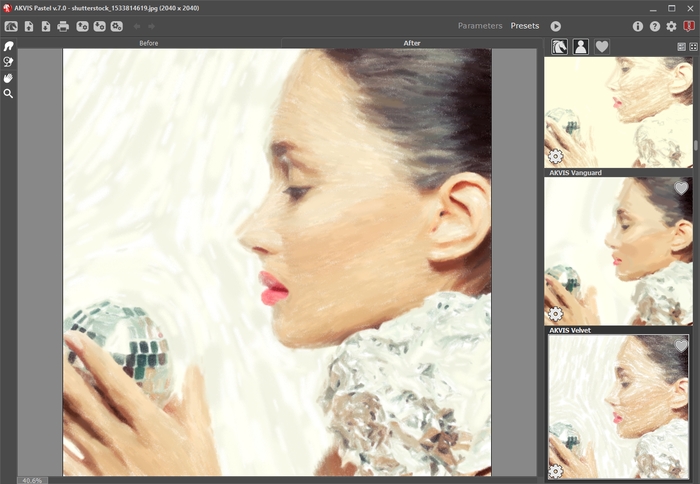Toggle favorite heart on AKVIS Vanguard preset
Viewport: 700px width, 484px height.
click(681, 188)
